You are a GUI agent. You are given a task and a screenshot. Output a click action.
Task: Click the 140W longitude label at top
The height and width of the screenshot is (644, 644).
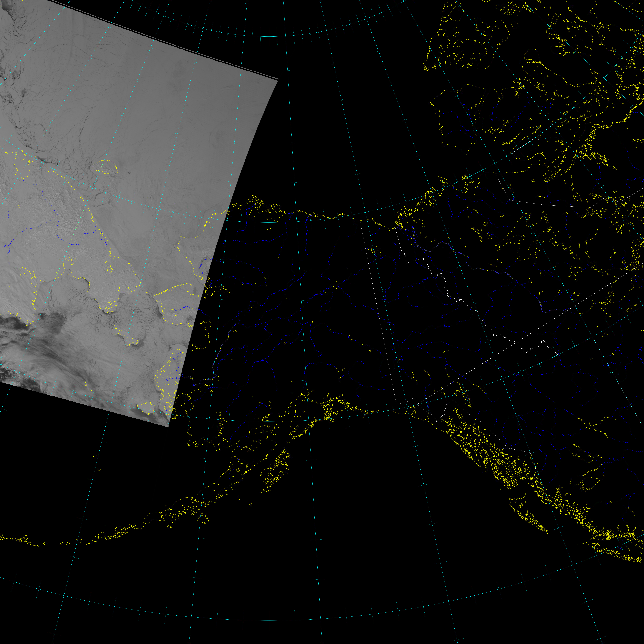320,1
